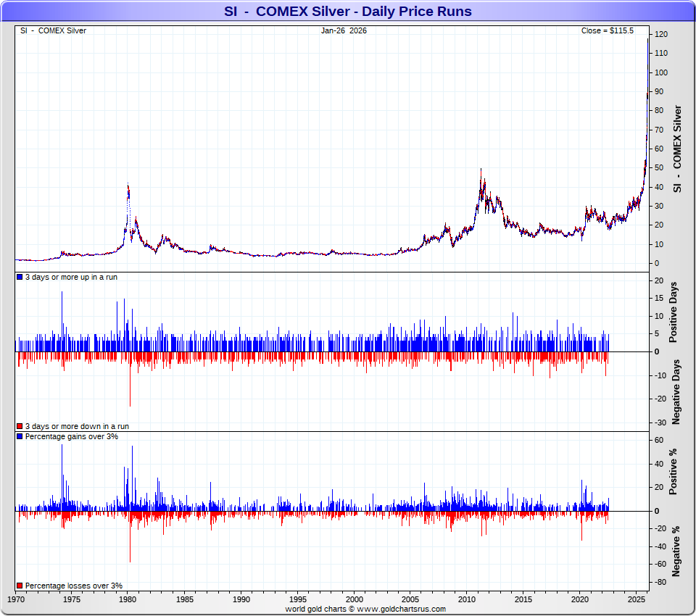Click the blue Percentage gains legend square
Viewport: 696px width, 616px height.
point(20,437)
